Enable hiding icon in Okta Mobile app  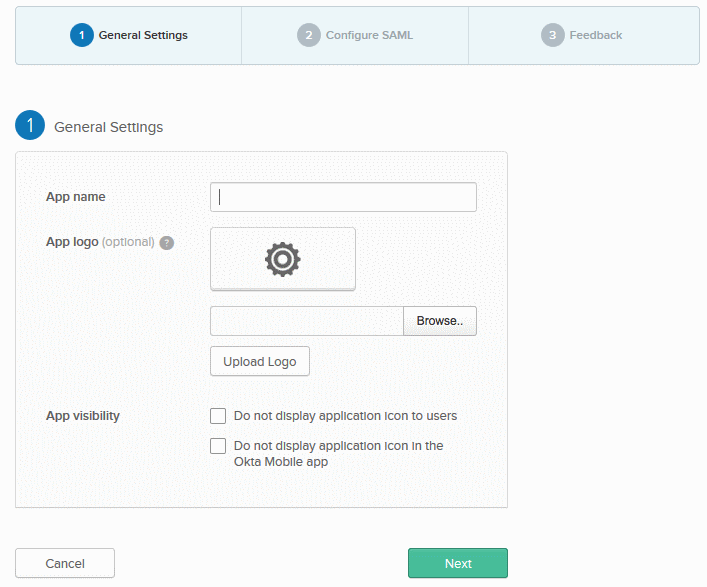point(218,446)
